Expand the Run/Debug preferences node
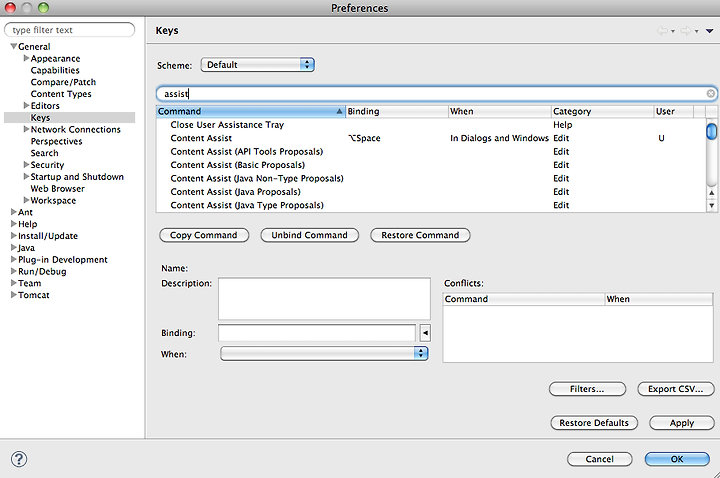 14,271
